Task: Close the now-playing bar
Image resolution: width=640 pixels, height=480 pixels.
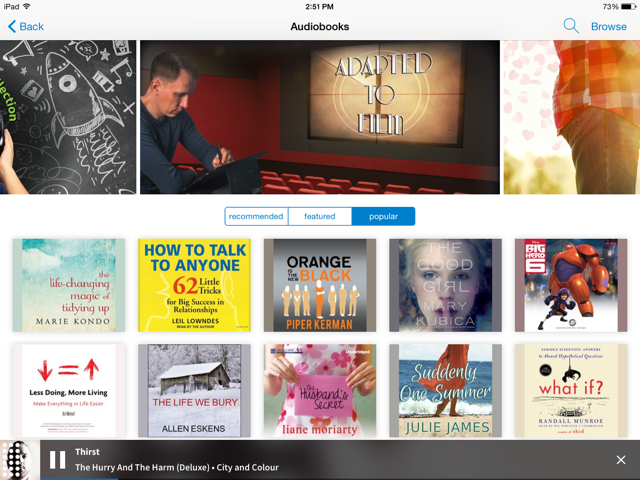Action: [621, 460]
